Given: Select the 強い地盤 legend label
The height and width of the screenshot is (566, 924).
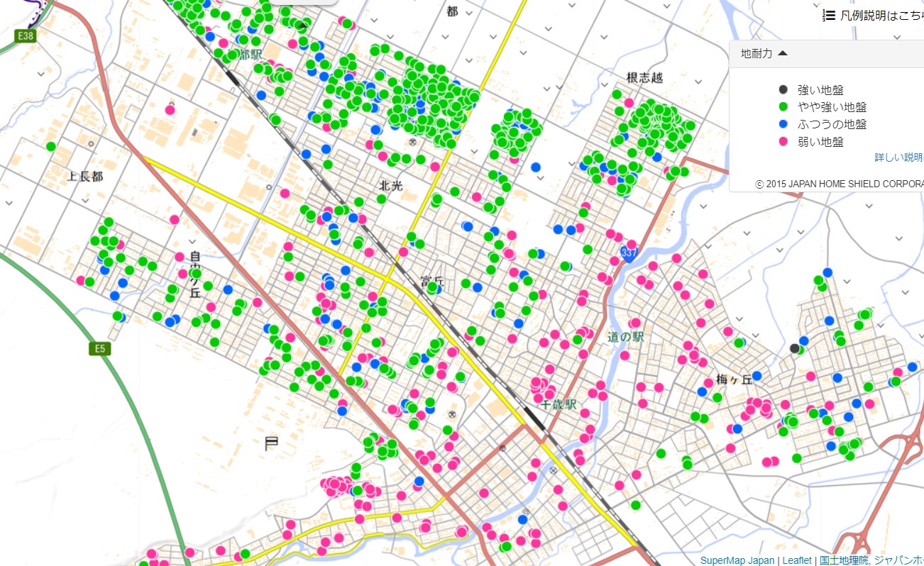Looking at the screenshot, I should 820,90.
